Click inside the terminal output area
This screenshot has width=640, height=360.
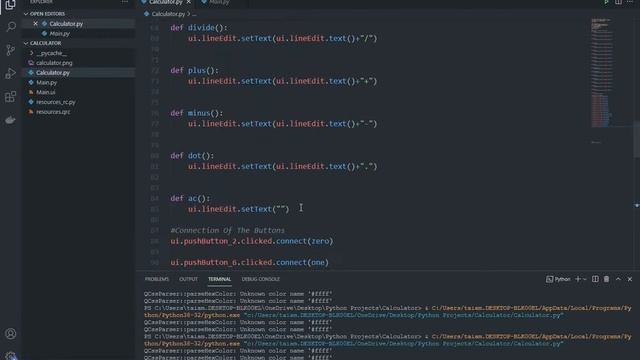388,325
